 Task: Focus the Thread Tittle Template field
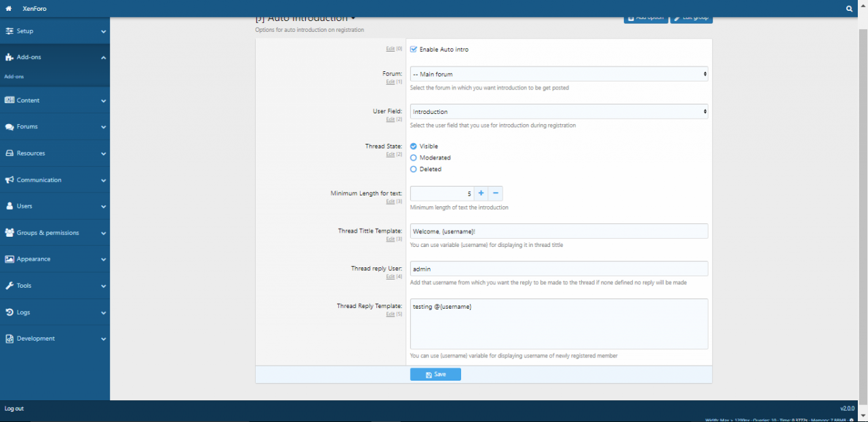point(559,231)
